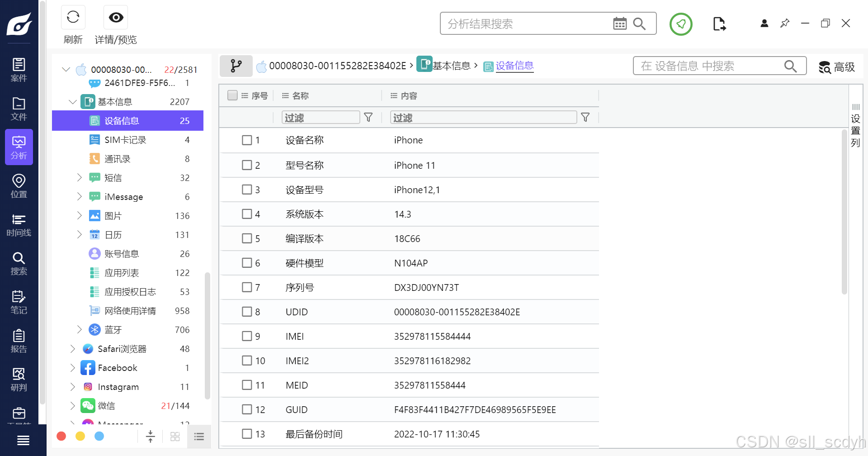Screen dimensions: 868x456
Task: Check the row 12 GUID checkbox
Action: click(247, 409)
